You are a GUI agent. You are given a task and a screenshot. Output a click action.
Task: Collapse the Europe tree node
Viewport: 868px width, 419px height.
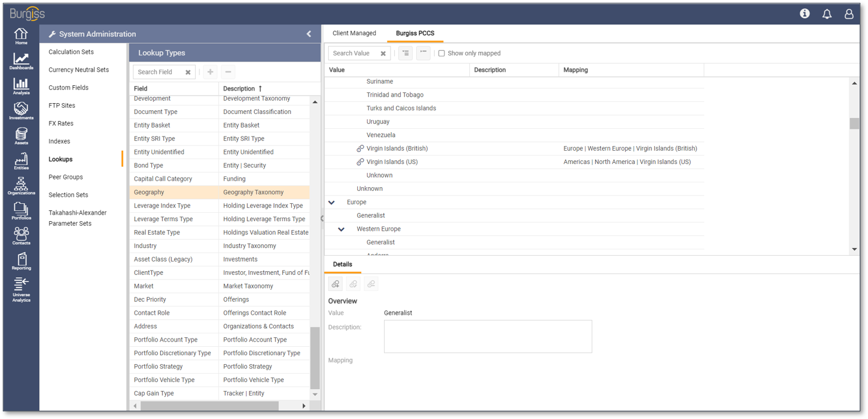click(x=332, y=201)
